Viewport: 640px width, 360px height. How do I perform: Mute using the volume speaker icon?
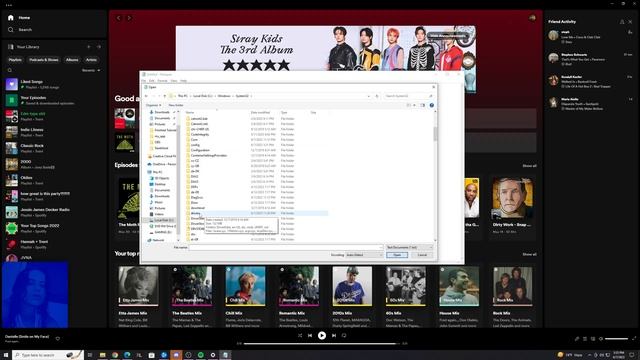tap(600, 339)
